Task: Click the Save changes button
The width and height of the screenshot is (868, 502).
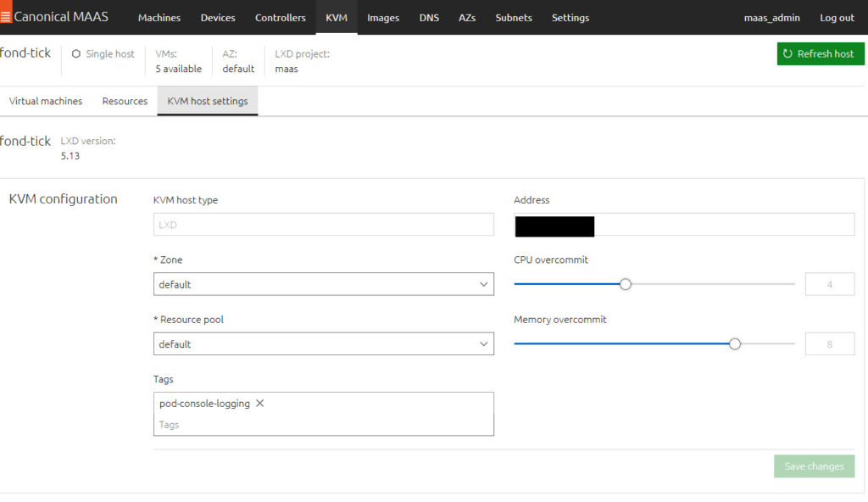Action: coord(815,466)
